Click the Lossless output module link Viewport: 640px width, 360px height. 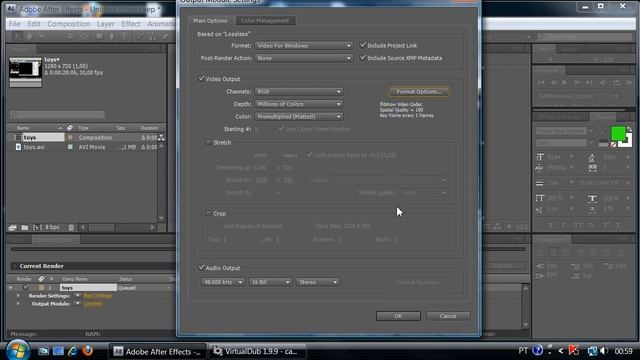93,304
